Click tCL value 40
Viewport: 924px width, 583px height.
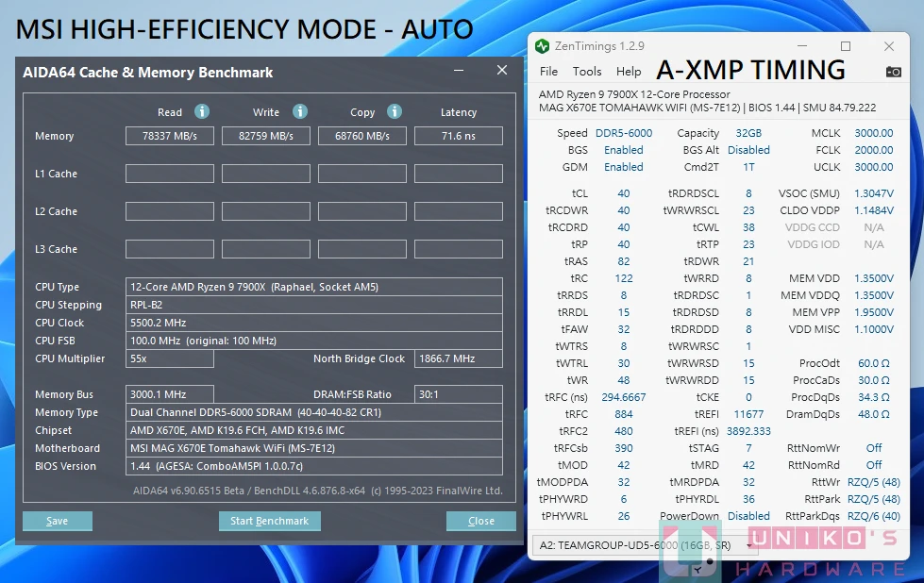pos(624,193)
